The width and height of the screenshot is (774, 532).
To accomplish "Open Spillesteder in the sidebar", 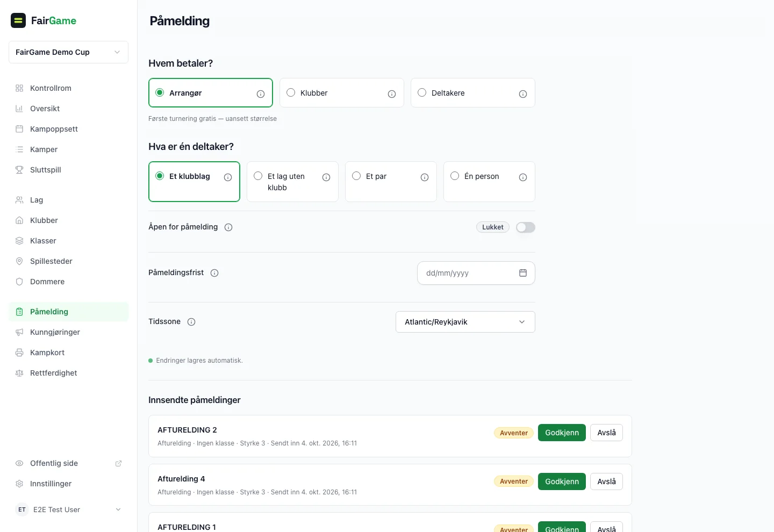I will [68, 261].
